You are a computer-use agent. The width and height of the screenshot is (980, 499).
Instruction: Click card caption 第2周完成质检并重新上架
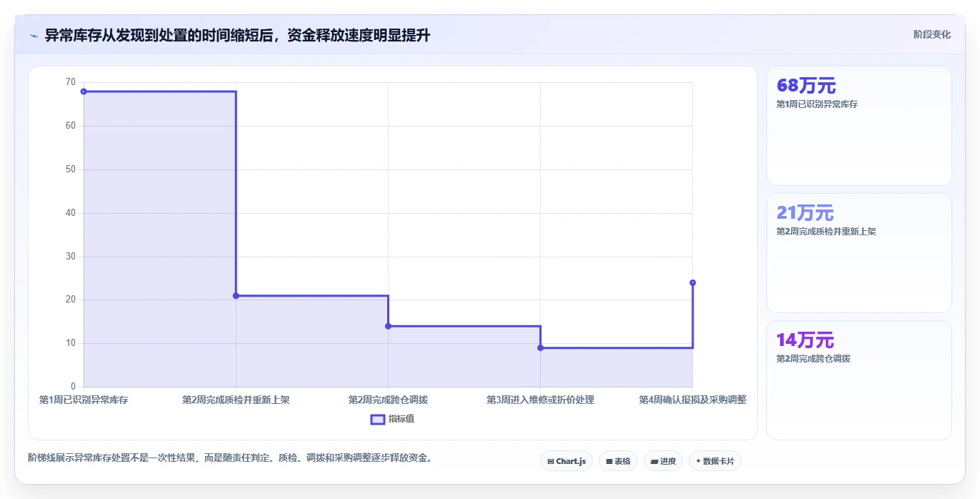pyautogui.click(x=826, y=232)
